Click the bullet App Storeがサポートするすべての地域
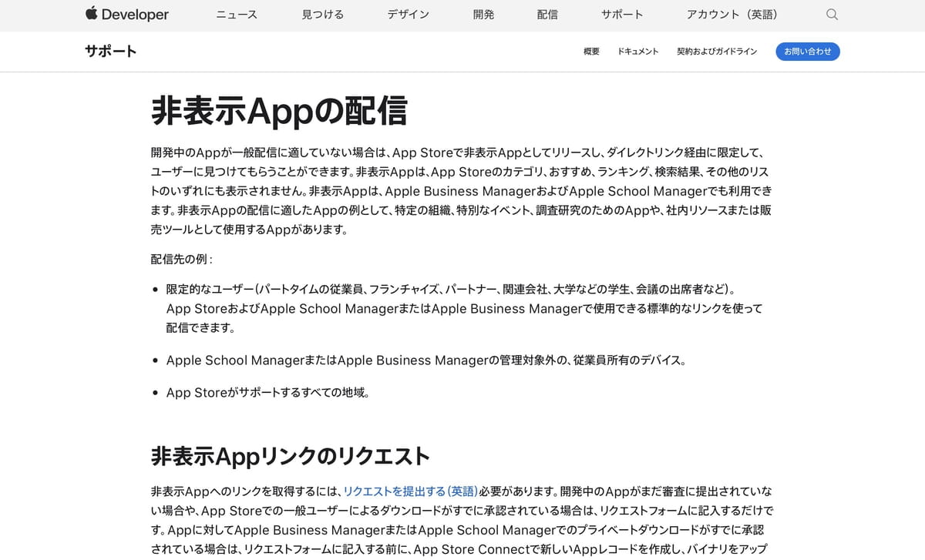This screenshot has width=925, height=560. click(269, 392)
